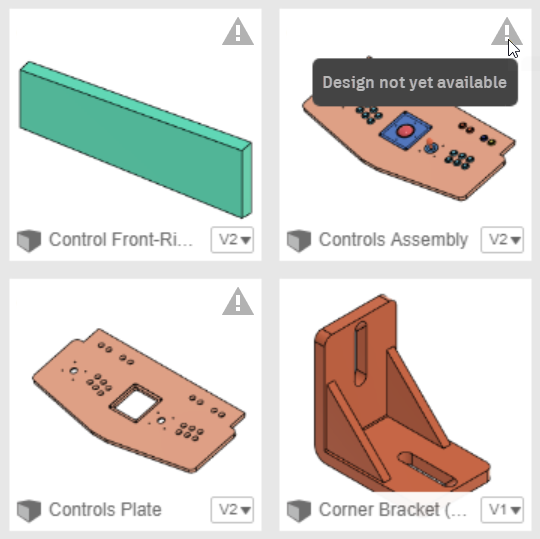This screenshot has height=539, width=540.
Task: Click design cube icon beside Control Front-Ri...
Action: click(x=29, y=240)
